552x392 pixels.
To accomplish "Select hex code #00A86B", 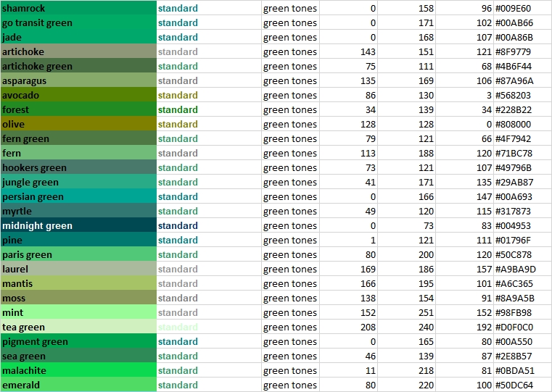I will [x=514, y=37].
